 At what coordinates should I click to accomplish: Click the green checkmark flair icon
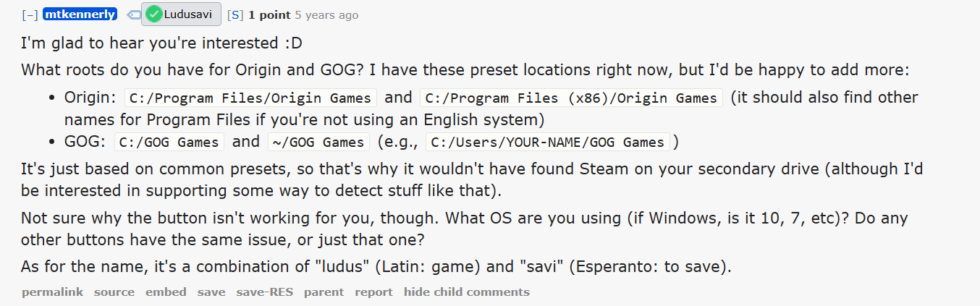click(153, 14)
